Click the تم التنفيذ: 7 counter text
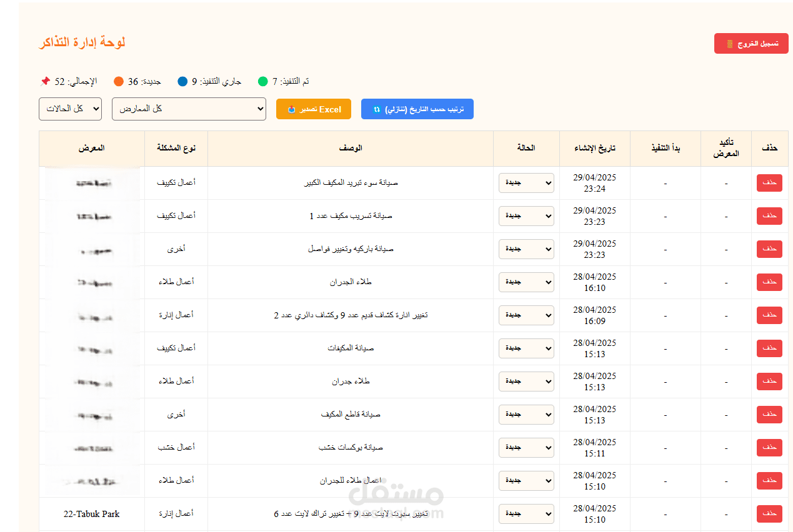This screenshot has width=793, height=532. (x=291, y=81)
